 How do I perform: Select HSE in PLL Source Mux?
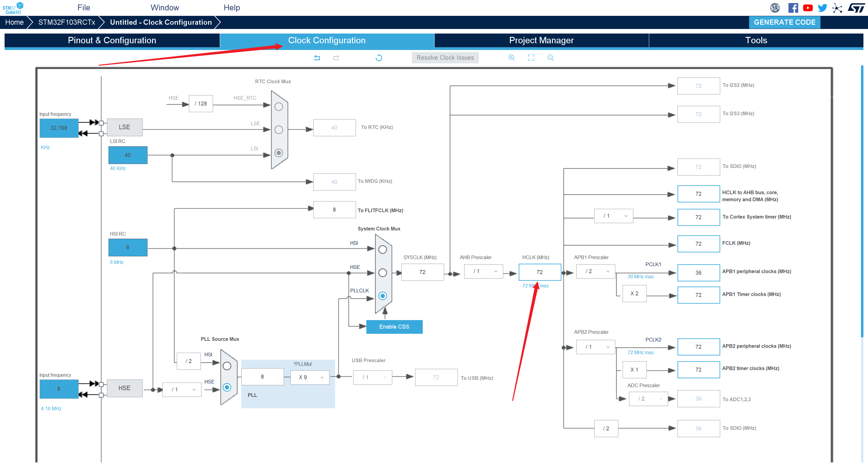(227, 387)
